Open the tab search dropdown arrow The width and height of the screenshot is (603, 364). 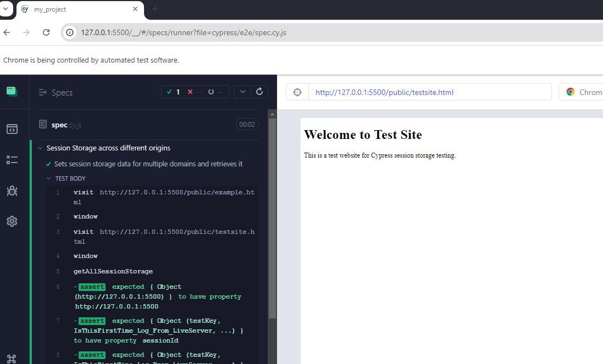tap(5, 8)
